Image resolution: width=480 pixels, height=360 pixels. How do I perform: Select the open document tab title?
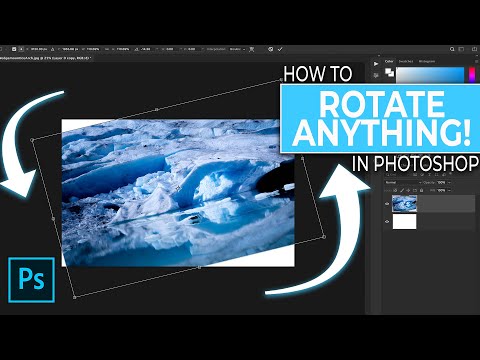[45, 58]
